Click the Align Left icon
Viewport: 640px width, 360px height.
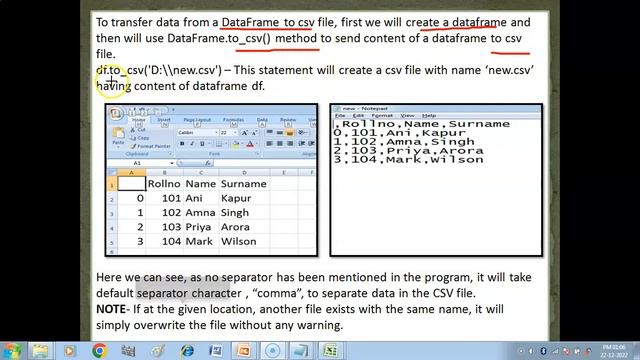click(x=269, y=144)
